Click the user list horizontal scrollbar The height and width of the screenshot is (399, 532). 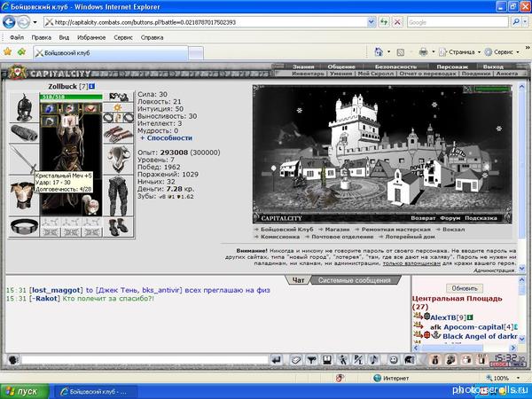[x=464, y=348]
